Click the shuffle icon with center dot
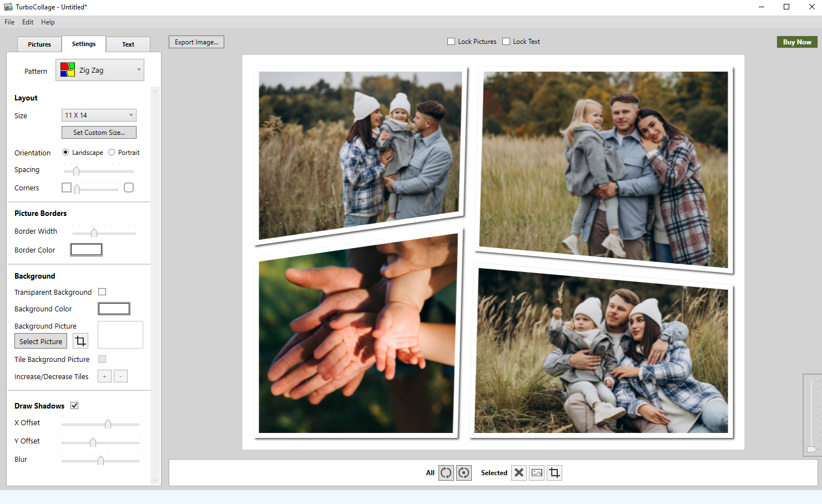Screen dimensions: 822x504 [464, 473]
